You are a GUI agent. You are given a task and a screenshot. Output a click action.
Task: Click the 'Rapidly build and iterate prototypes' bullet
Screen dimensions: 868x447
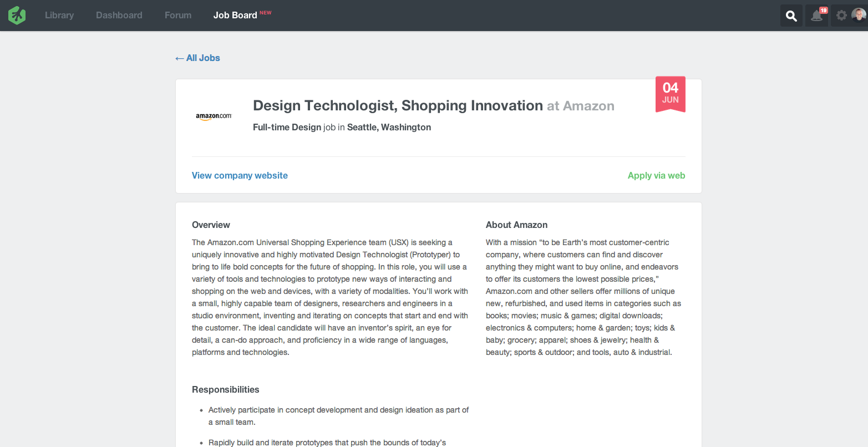click(x=327, y=443)
